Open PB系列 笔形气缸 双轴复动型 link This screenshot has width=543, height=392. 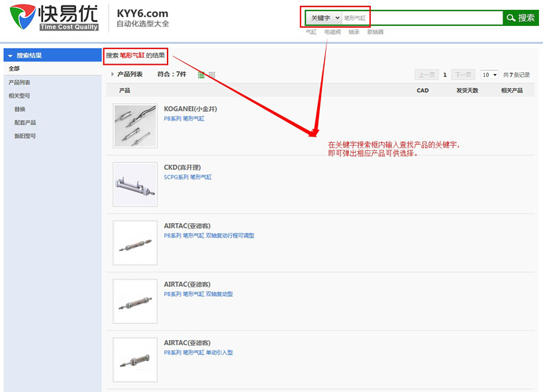coord(199,294)
